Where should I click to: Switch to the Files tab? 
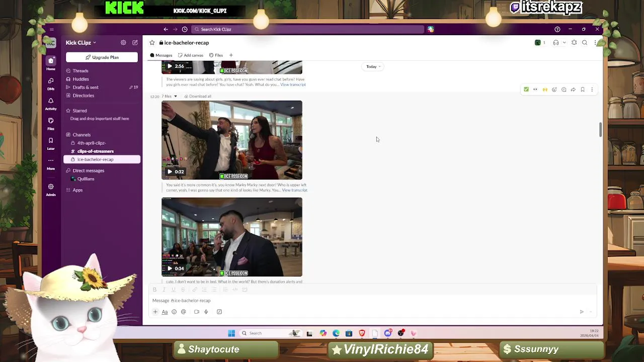click(x=216, y=55)
